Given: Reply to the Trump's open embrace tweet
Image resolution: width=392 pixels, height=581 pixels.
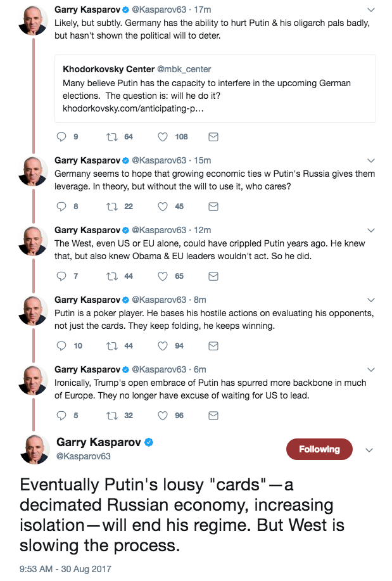Looking at the screenshot, I should click(61, 416).
